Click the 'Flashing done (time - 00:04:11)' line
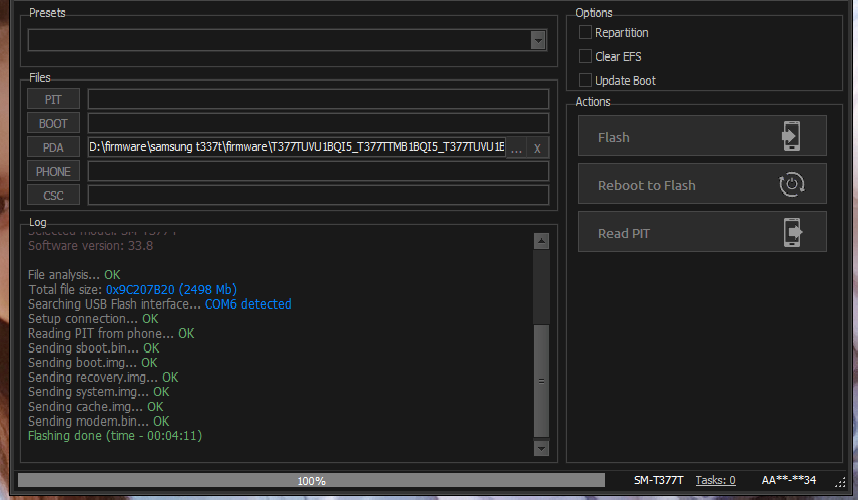This screenshot has width=858, height=500. [x=115, y=436]
